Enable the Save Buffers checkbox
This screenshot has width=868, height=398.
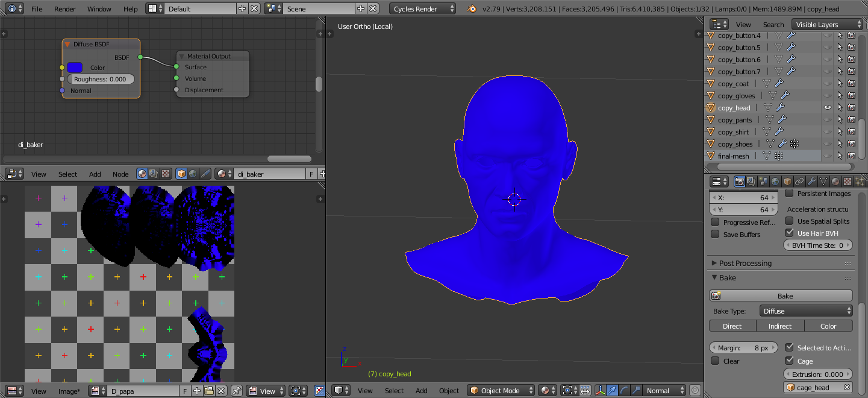point(716,235)
